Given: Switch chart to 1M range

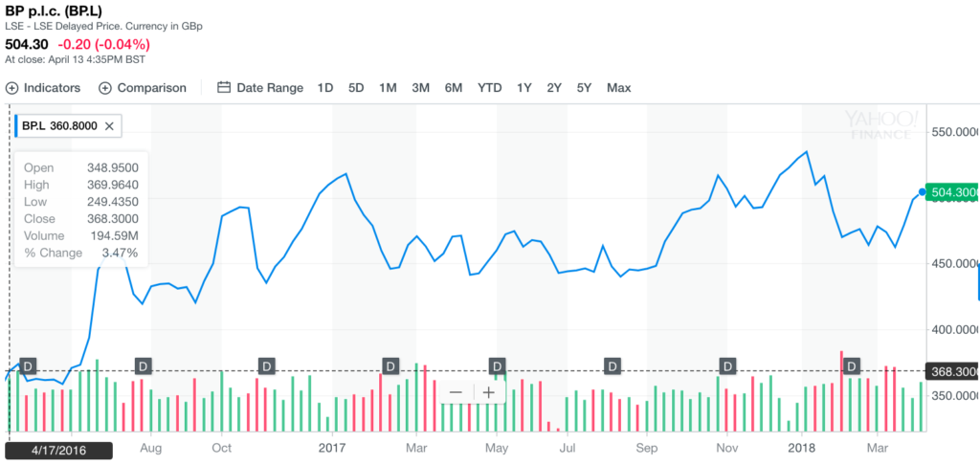Looking at the screenshot, I should pos(388,88).
